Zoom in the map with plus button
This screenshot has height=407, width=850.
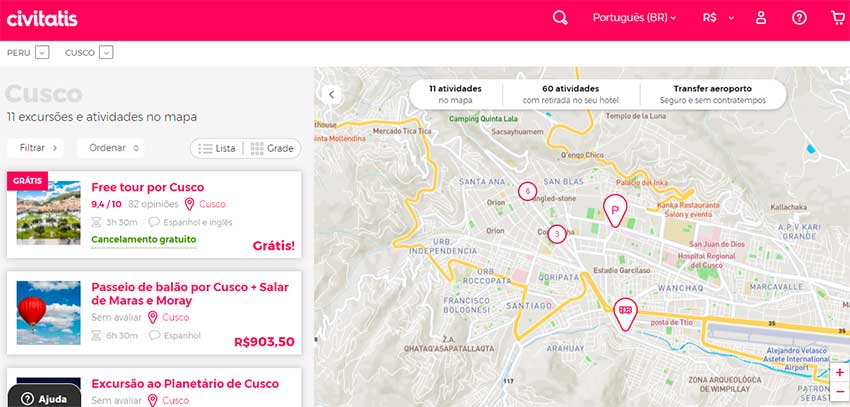click(x=840, y=373)
